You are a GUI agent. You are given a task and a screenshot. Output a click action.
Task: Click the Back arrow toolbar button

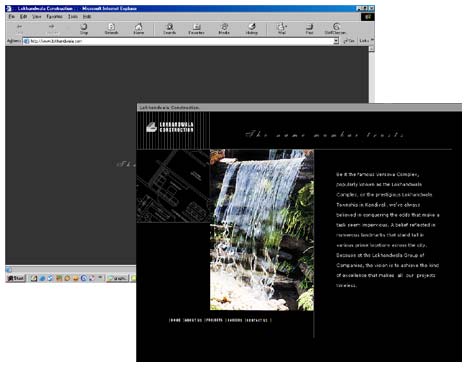pyautogui.click(x=20, y=28)
